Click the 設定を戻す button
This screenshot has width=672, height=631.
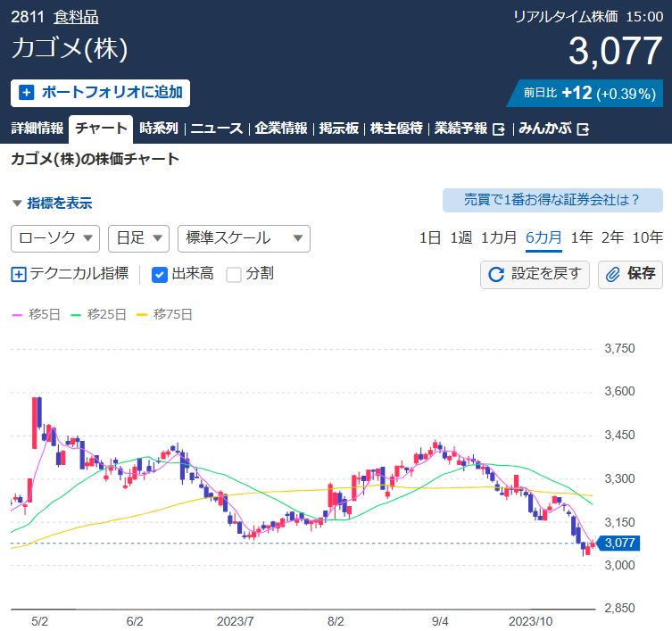[x=535, y=274]
